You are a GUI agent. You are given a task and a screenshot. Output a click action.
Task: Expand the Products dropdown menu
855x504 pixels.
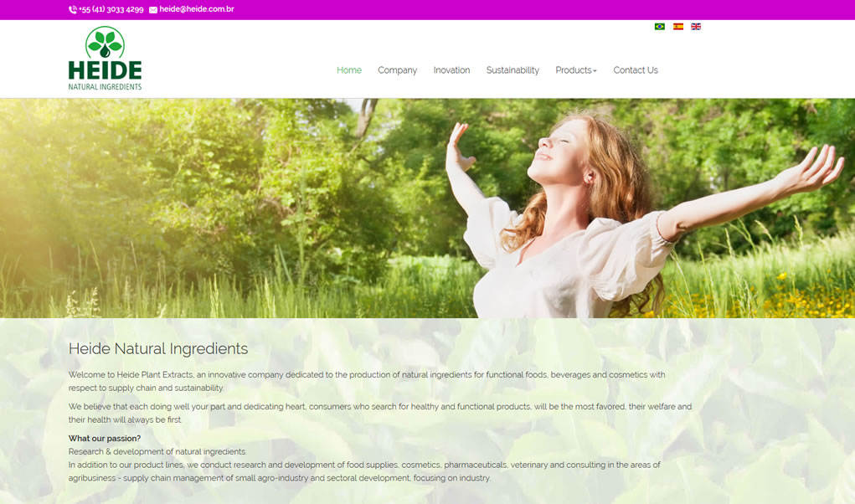point(576,70)
